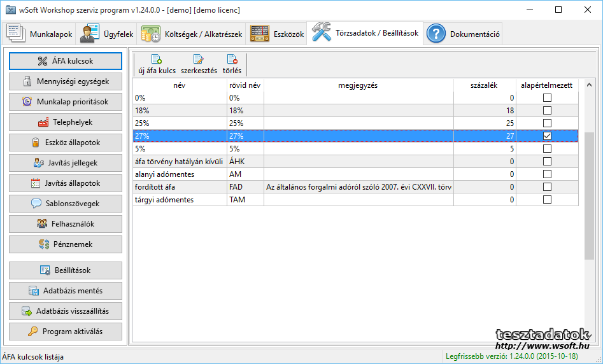Viewport: 603px width, 364px height.
Task: Uncheck the default checkbox for 27%
Action: click(x=547, y=136)
